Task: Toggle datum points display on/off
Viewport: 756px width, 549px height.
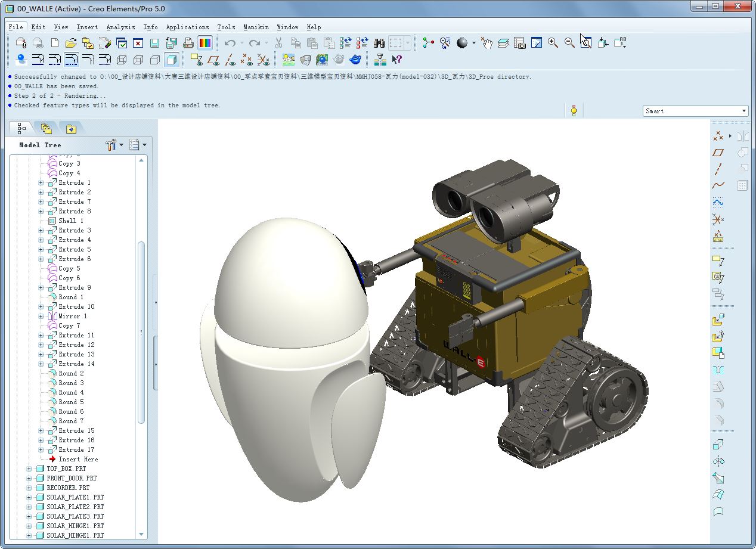Action: tap(246, 60)
